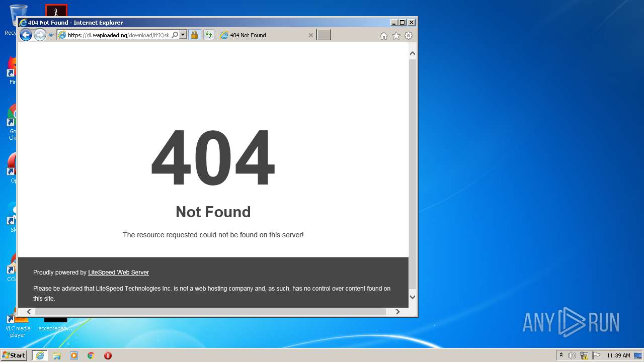
Task: Maximize the Internet Explorer window
Action: [x=403, y=23]
